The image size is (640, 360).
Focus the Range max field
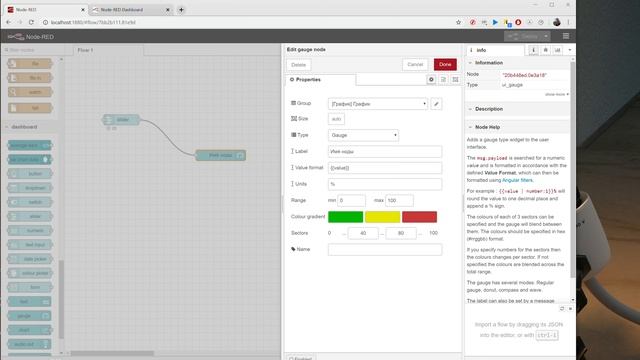pyautogui.click(x=399, y=200)
